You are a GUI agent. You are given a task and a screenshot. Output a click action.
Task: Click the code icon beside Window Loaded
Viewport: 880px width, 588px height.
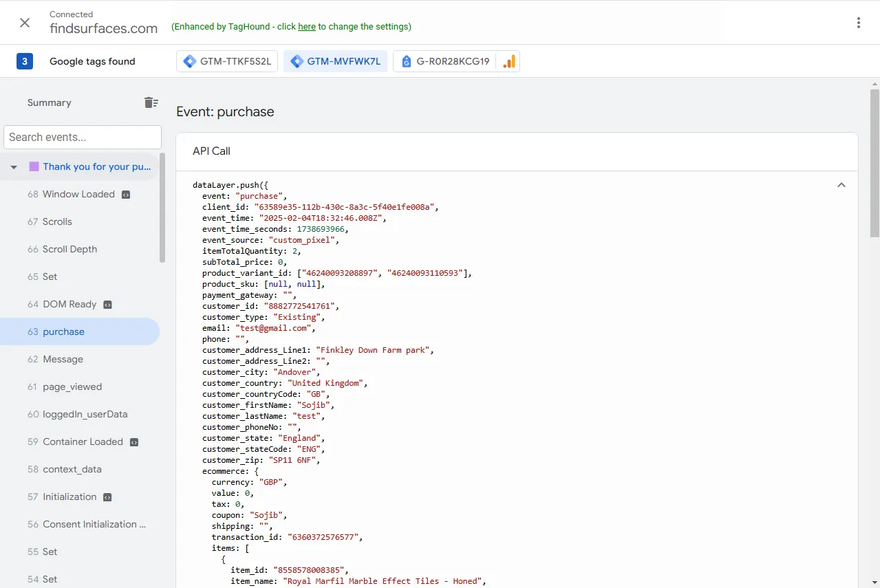[126, 195]
